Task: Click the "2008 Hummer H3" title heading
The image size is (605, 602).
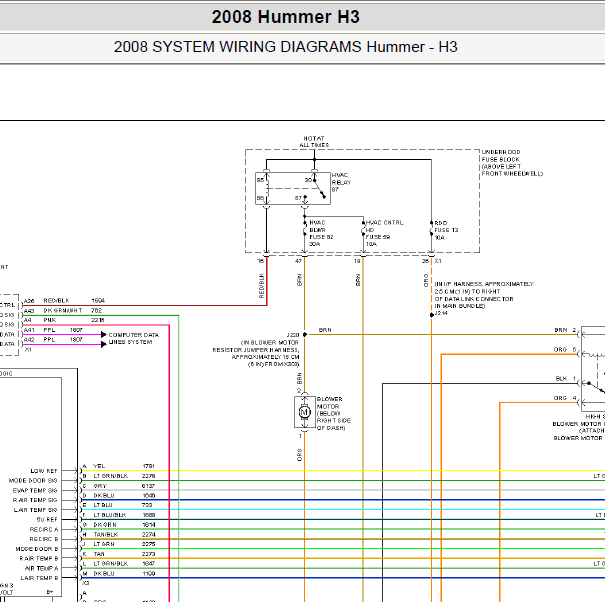Action: [x=286, y=17]
